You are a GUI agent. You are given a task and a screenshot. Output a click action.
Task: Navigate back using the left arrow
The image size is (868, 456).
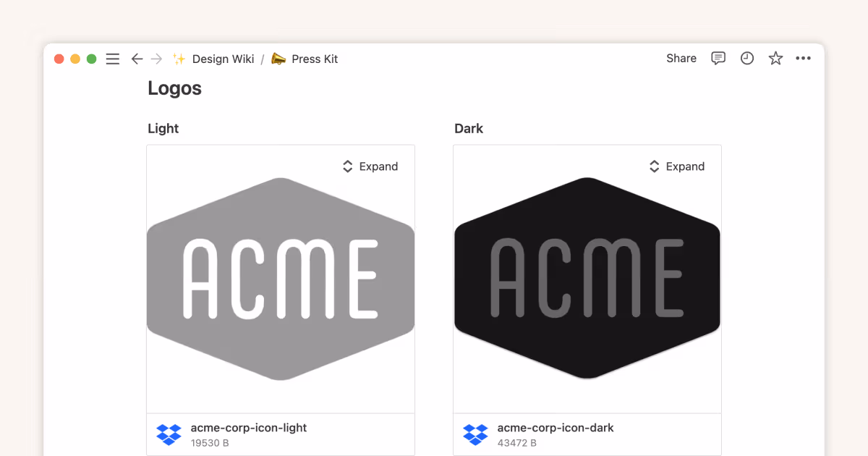pyautogui.click(x=137, y=59)
